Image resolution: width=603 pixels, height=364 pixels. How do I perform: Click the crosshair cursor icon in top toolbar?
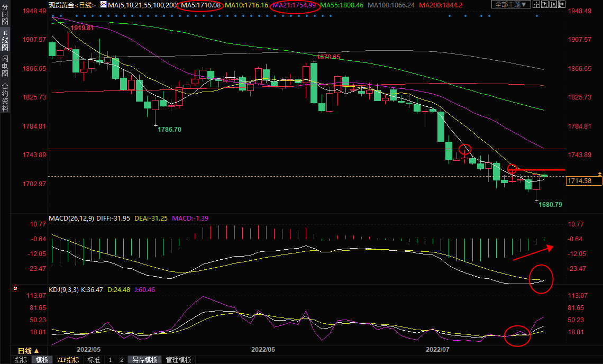(x=537, y=5)
